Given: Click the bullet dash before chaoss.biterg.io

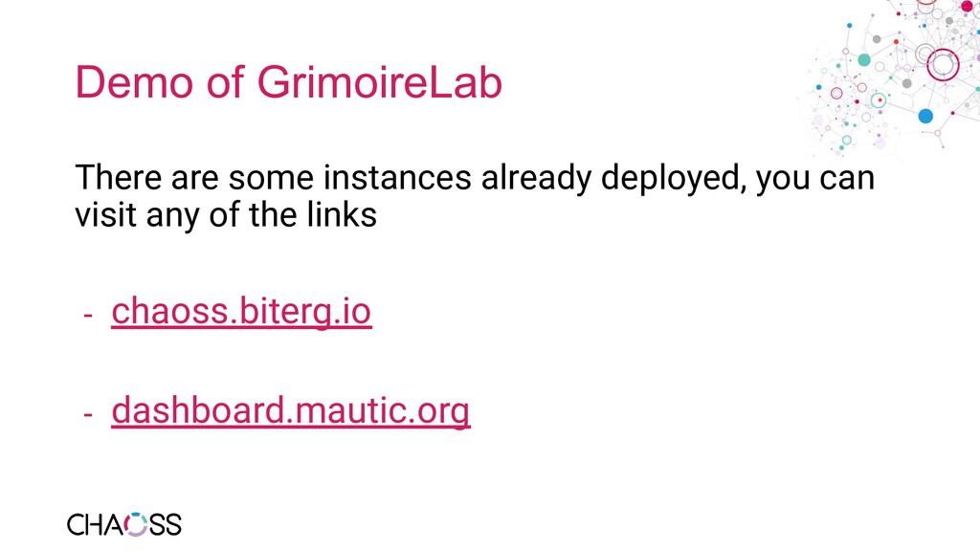Looking at the screenshot, I should point(88,314).
